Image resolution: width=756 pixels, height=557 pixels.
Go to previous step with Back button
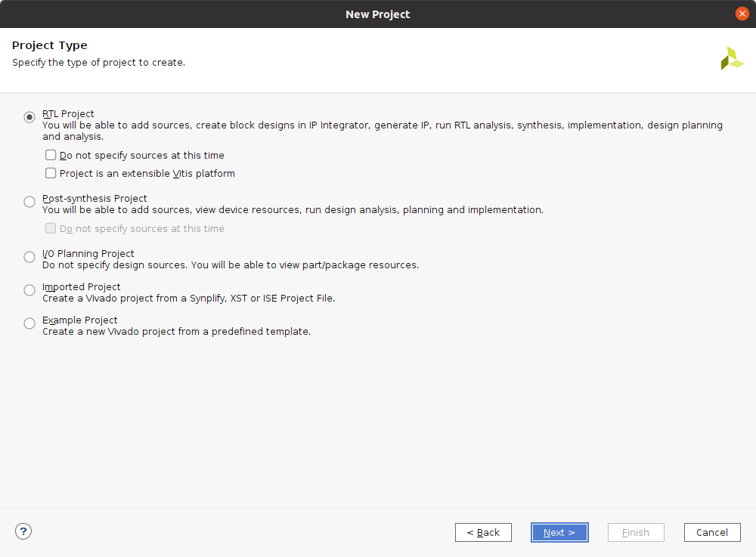click(483, 532)
